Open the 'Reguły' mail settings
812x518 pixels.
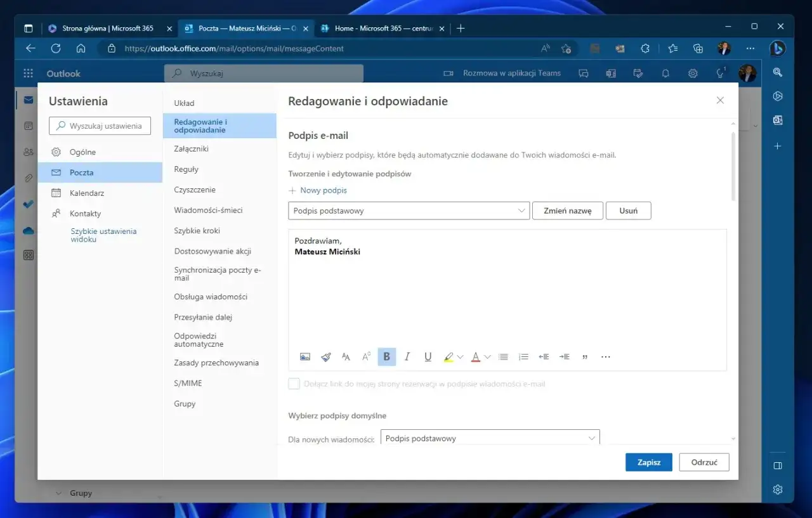[219, 169]
